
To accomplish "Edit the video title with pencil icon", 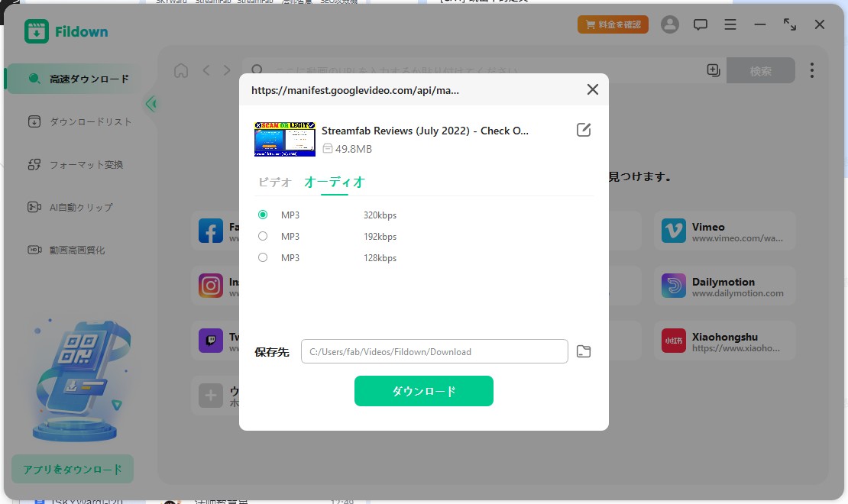I will pyautogui.click(x=584, y=130).
